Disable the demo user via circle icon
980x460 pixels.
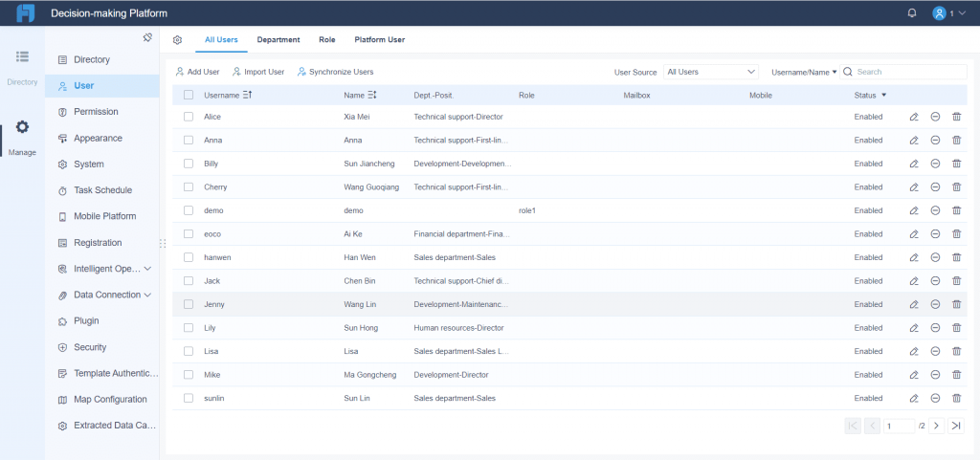point(935,210)
